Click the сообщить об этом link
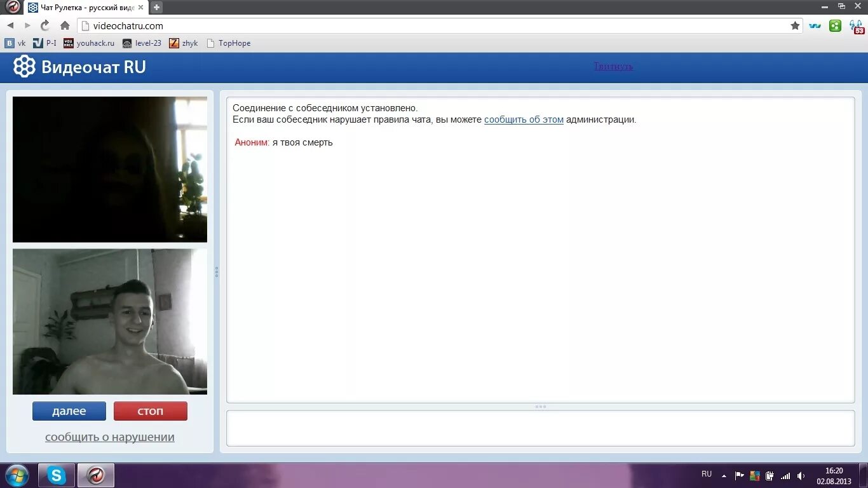 point(524,119)
